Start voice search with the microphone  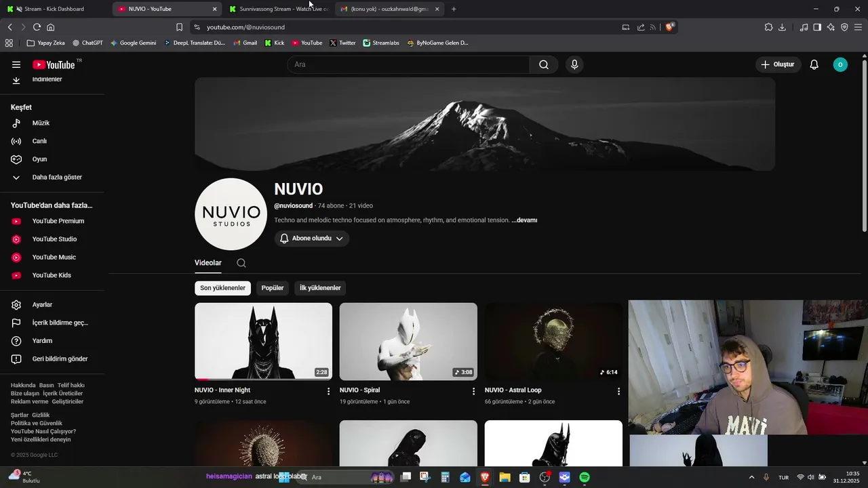[x=574, y=64]
